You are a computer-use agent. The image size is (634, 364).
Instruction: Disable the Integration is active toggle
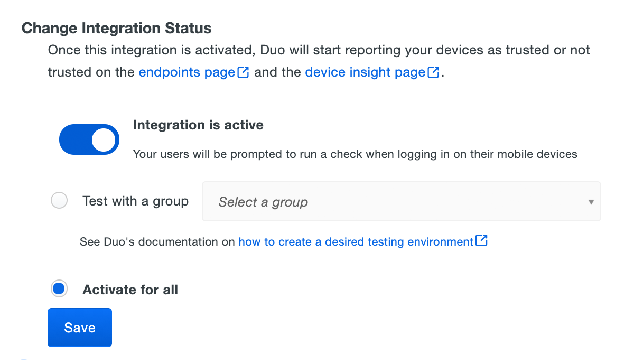(89, 139)
